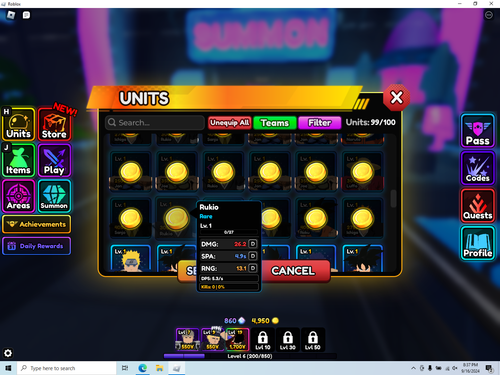Open Windows Start menu

8,368
